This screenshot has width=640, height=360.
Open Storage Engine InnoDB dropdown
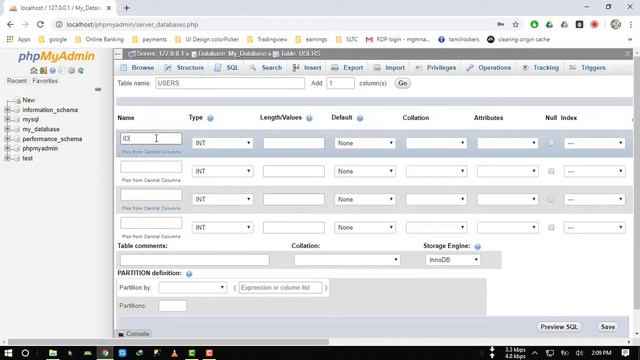click(453, 260)
